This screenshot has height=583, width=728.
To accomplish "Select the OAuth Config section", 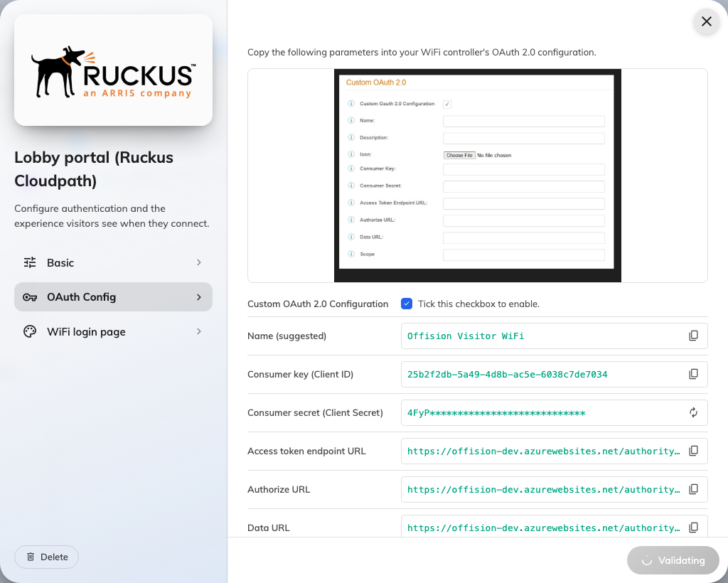I will 113,297.
